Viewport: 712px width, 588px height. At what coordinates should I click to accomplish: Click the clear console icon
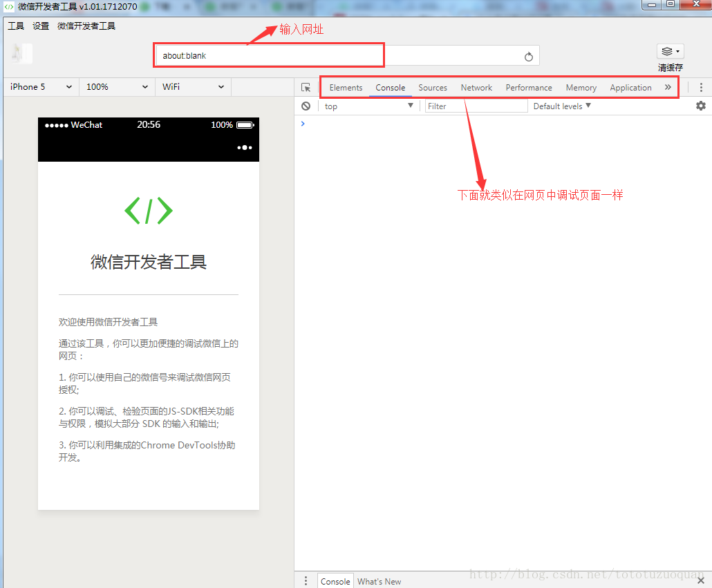pyautogui.click(x=306, y=106)
